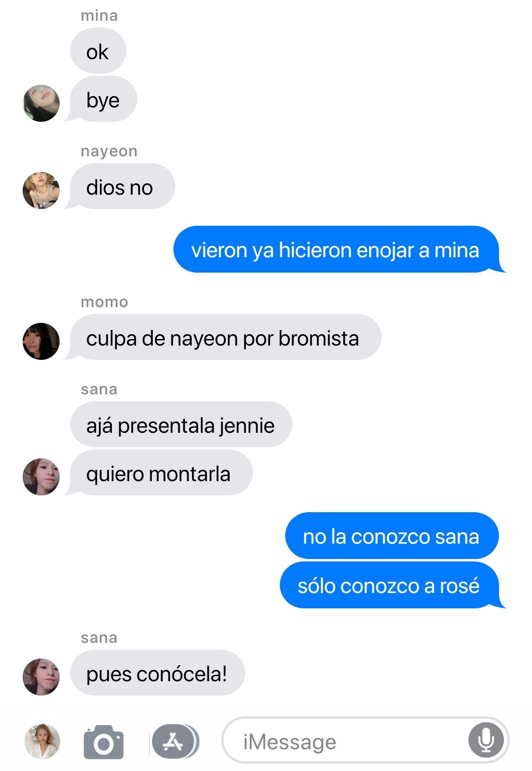Tap the 'ajá presentala jennie' bubble

181,424
